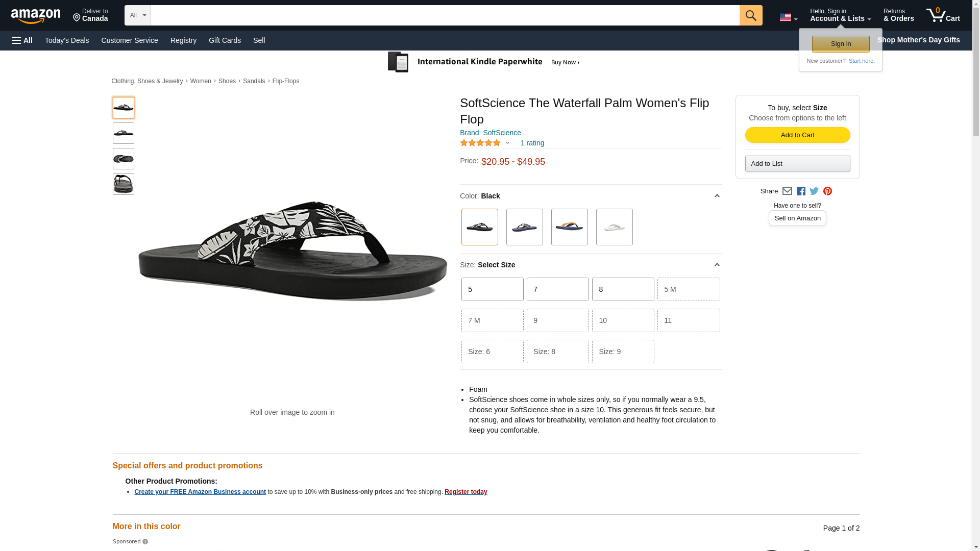Share product via email icon

click(787, 191)
